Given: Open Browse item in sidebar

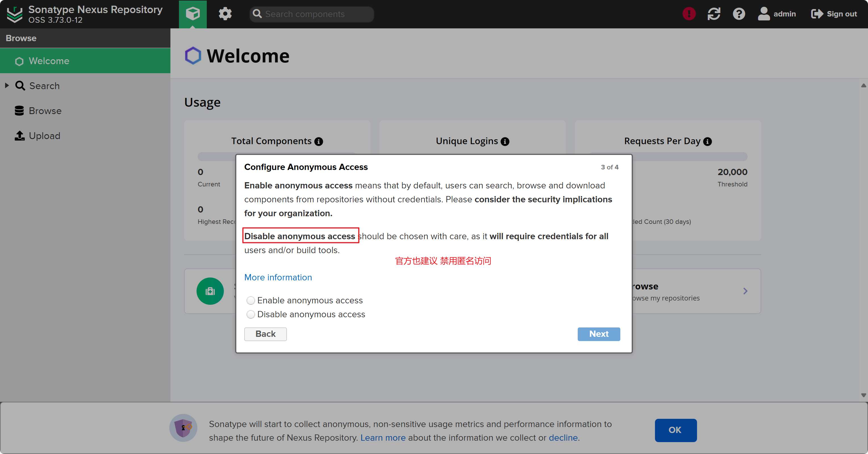Looking at the screenshot, I should click(85, 111).
